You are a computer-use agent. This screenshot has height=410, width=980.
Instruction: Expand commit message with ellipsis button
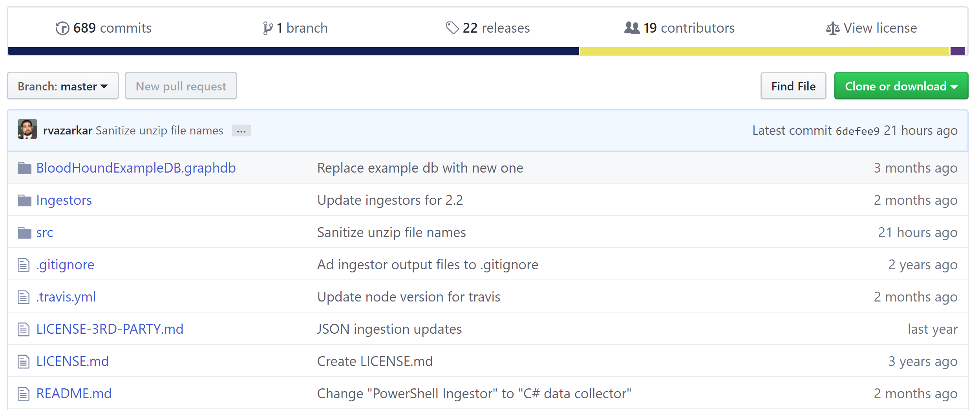(241, 131)
